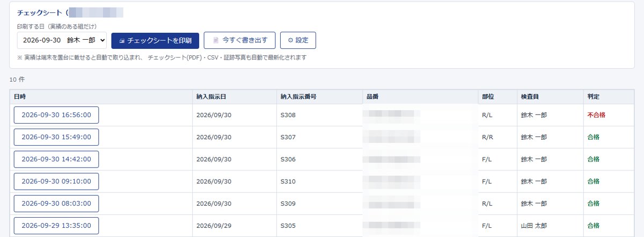Viewport: 644px width, 237px height.
Task: Open record 2026-09-30 16:56:00
Action: click(x=56, y=115)
